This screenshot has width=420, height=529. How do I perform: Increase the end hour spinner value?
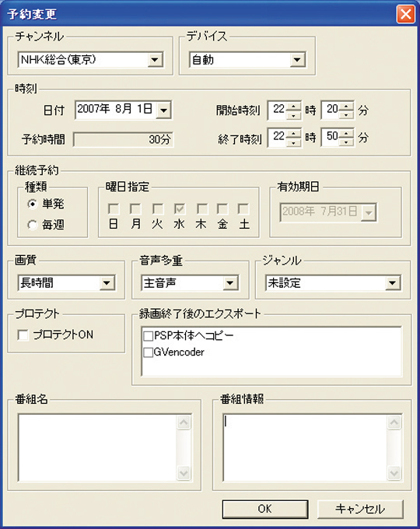coord(294,133)
